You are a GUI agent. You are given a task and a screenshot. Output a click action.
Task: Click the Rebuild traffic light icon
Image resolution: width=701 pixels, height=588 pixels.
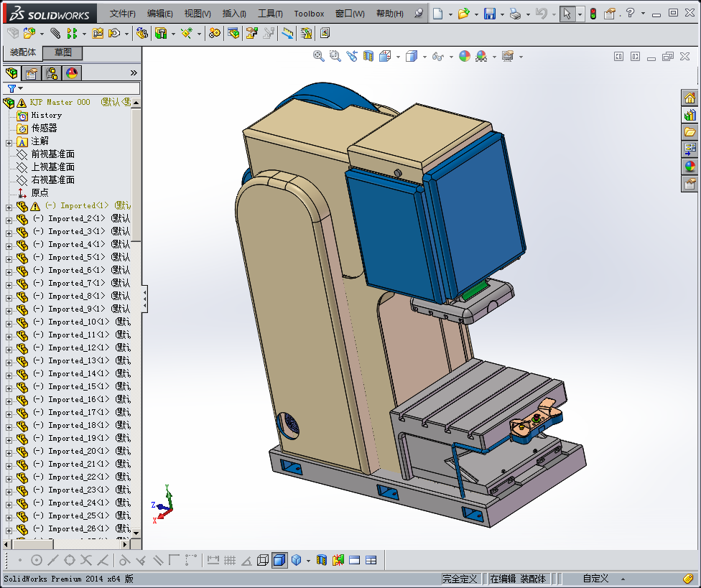click(x=593, y=14)
